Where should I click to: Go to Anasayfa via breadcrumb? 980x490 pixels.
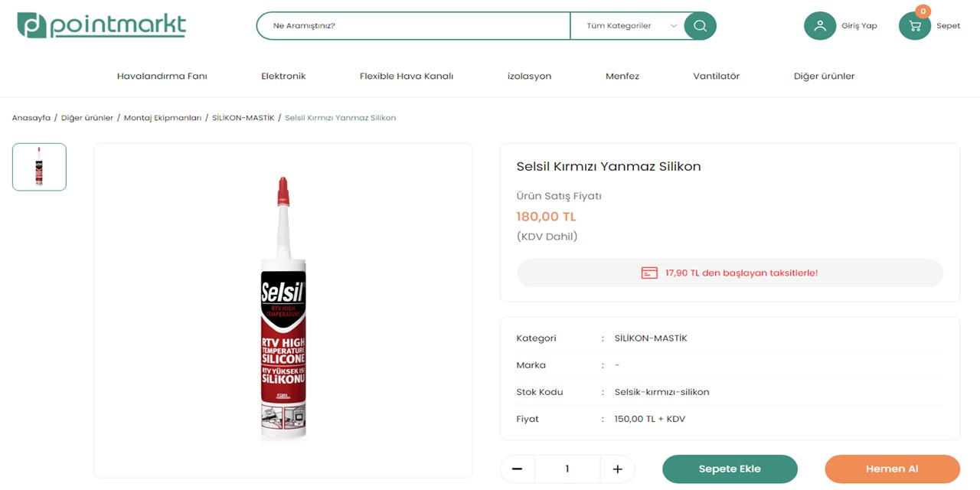click(31, 118)
